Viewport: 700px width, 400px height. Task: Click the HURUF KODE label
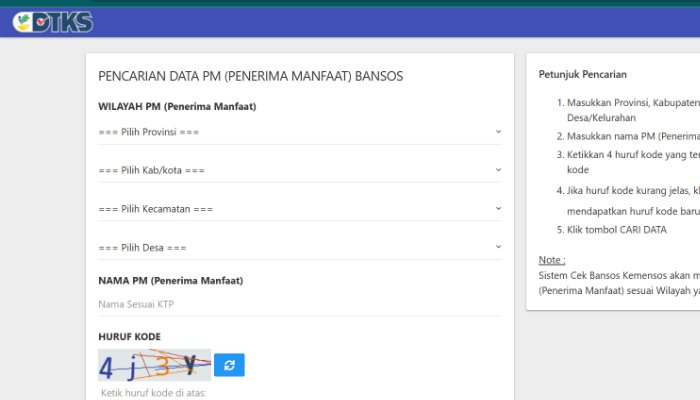129,337
